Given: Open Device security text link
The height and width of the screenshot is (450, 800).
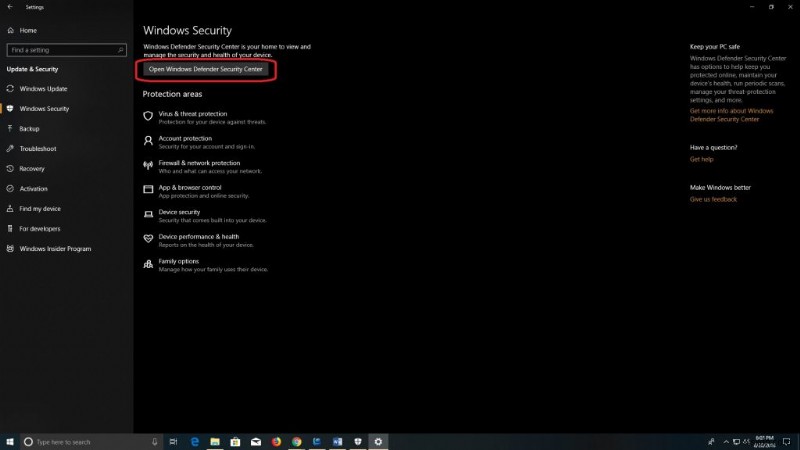Looking at the screenshot, I should pyautogui.click(x=179, y=212).
